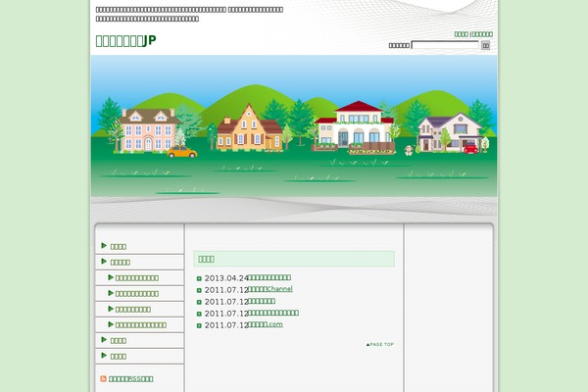Click the green bullet icon beside 2013.04.24
Screen dimensions: 588x392
pyautogui.click(x=199, y=278)
